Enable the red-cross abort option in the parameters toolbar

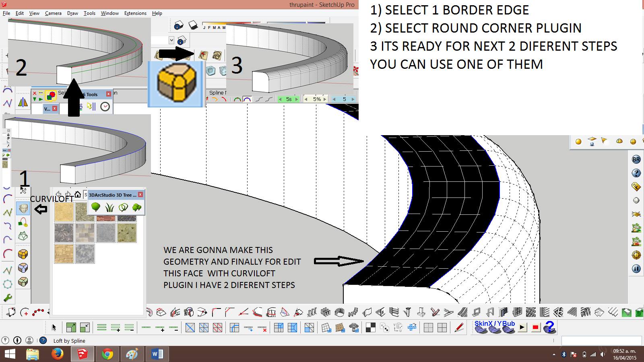coord(262,328)
